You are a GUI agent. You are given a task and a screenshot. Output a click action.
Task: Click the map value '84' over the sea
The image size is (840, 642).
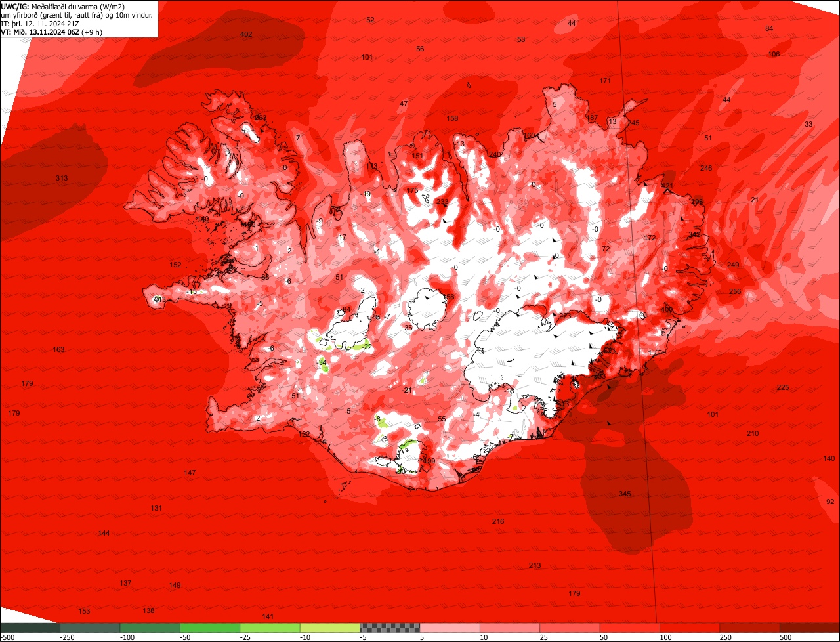[769, 29]
